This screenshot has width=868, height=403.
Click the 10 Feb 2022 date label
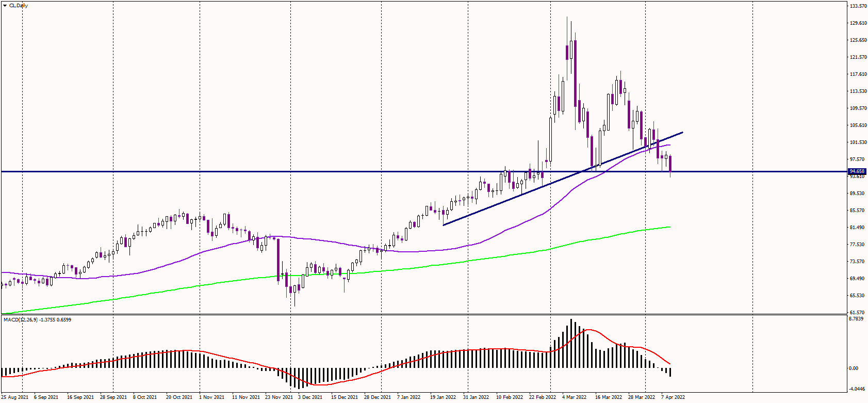click(510, 397)
